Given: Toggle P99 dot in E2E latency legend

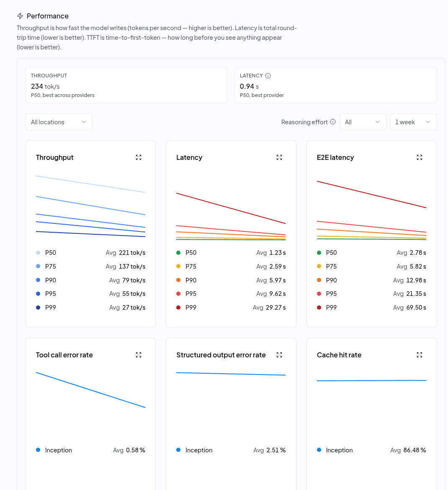Looking at the screenshot, I should tap(319, 307).
